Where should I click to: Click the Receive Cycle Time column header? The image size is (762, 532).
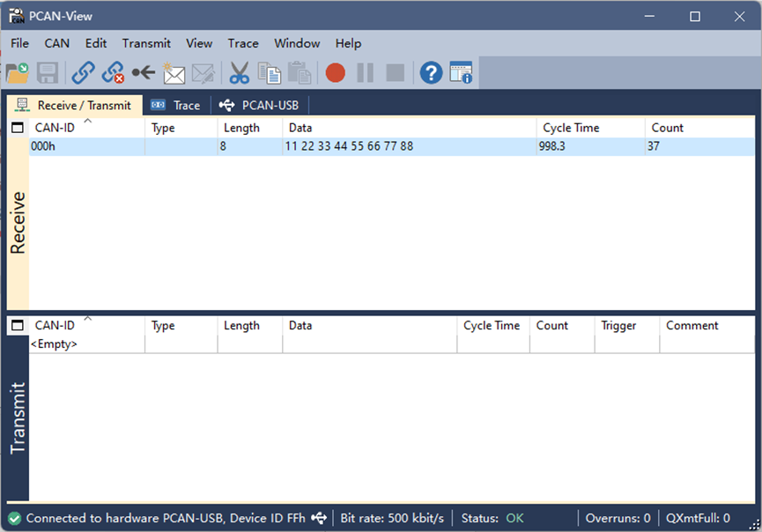(x=591, y=128)
